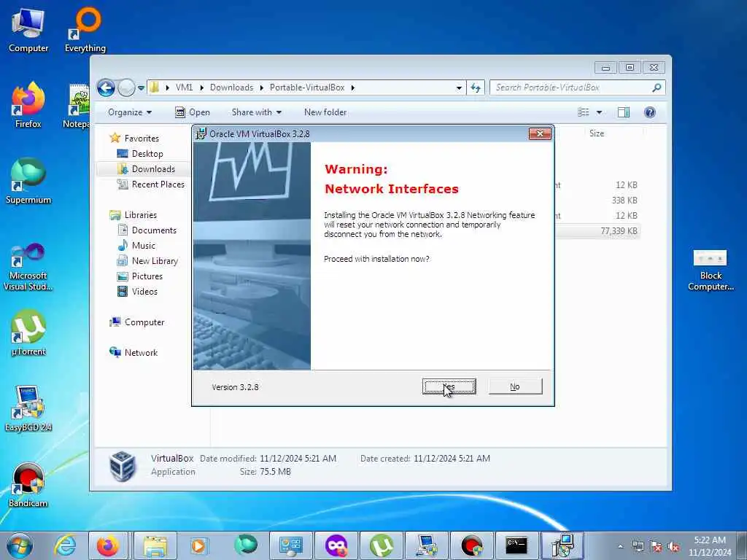Select the Computer desktop icon
The height and width of the screenshot is (560, 747).
point(28,31)
